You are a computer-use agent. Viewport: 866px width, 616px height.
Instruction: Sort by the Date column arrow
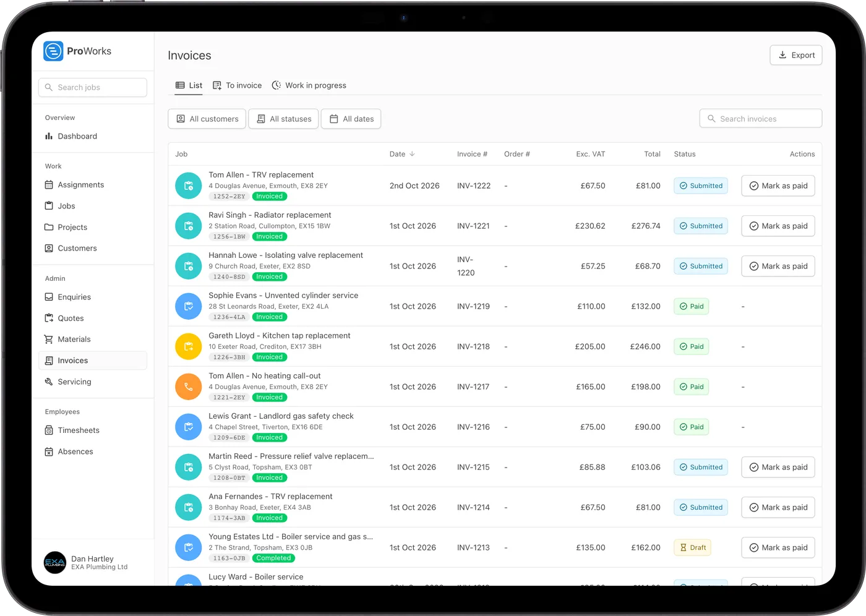tap(412, 154)
